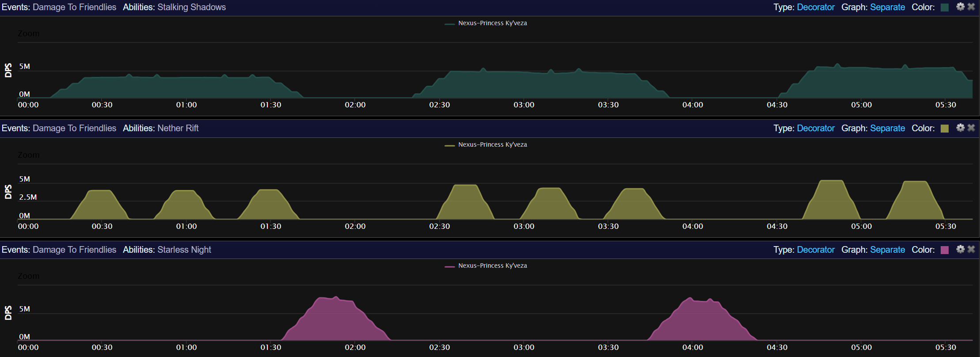Click the Starless Night pink color swatch
980x357 pixels.
tap(945, 250)
